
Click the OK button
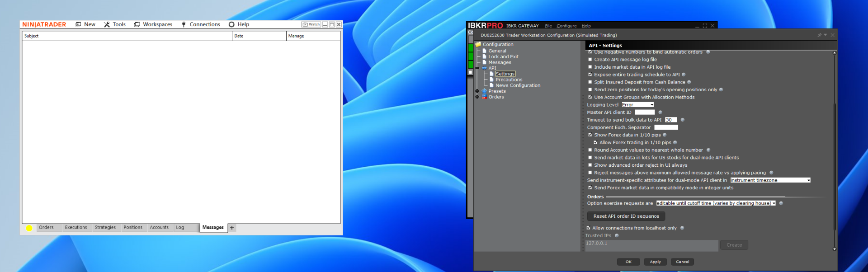tap(628, 262)
